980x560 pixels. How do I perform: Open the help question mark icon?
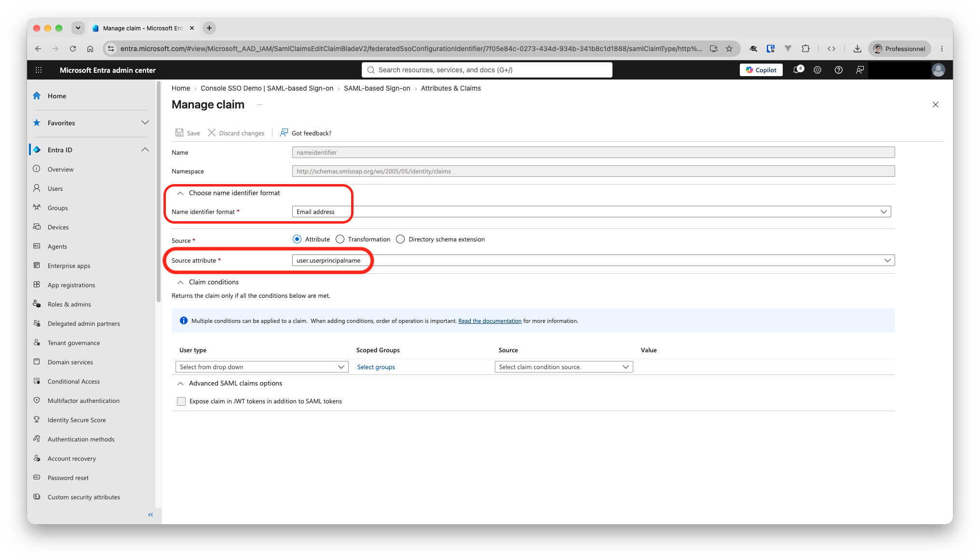tap(839, 70)
